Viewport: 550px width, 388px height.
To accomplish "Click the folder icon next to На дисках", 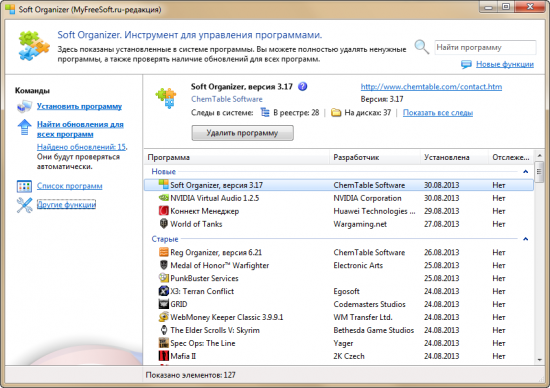I will click(336, 113).
